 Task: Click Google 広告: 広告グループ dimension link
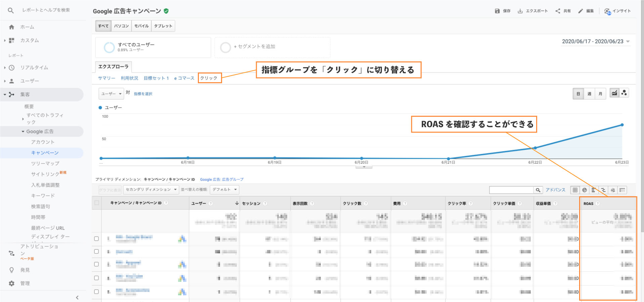(x=222, y=180)
